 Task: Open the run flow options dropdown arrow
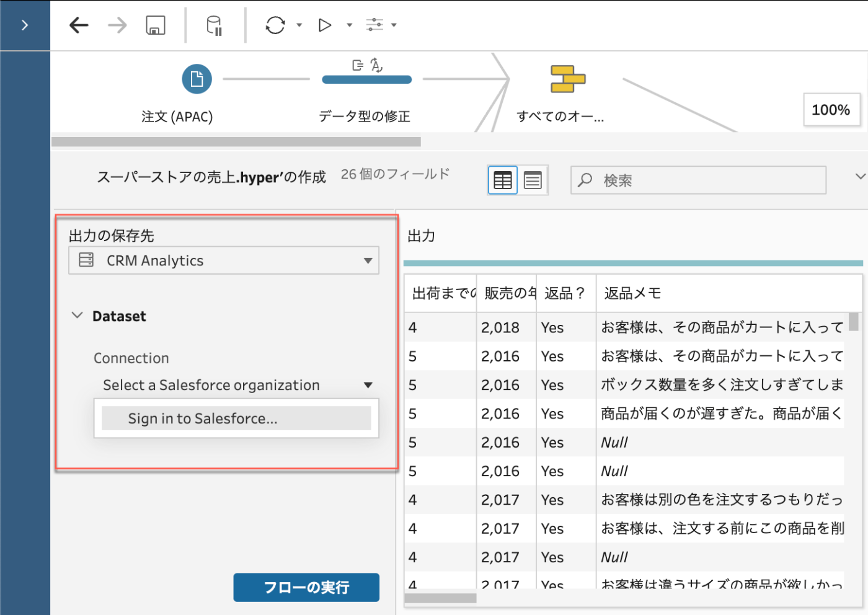click(349, 25)
